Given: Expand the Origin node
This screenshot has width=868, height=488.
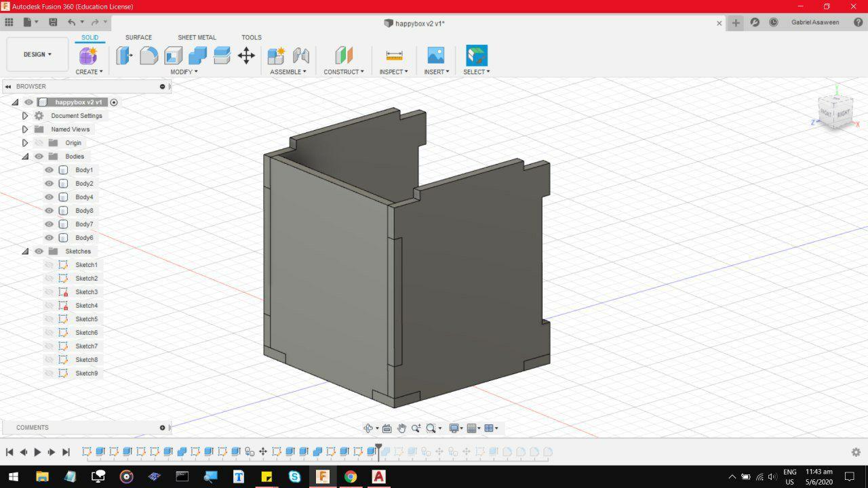Looking at the screenshot, I should click(x=25, y=143).
